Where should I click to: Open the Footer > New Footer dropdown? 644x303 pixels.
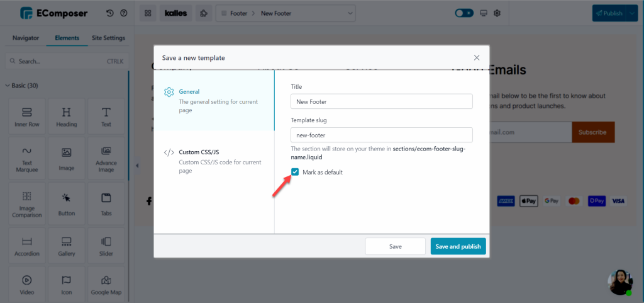[x=286, y=13]
